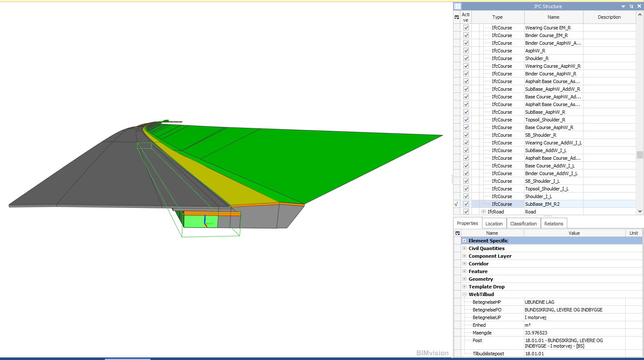Image resolution: width=644 pixels, height=360 pixels.
Task: Open the IFC Structure column chooser icon
Action: [457, 17]
